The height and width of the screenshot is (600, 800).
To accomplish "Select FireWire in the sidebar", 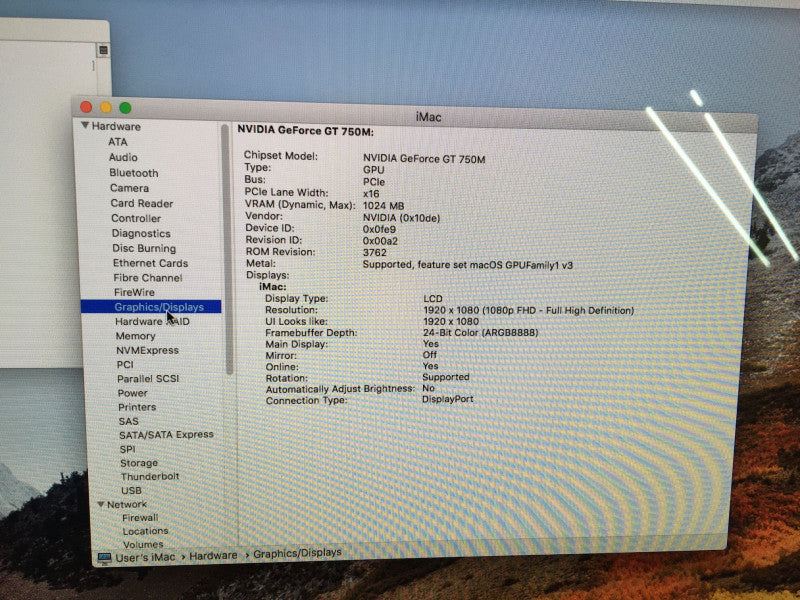I will click(134, 292).
